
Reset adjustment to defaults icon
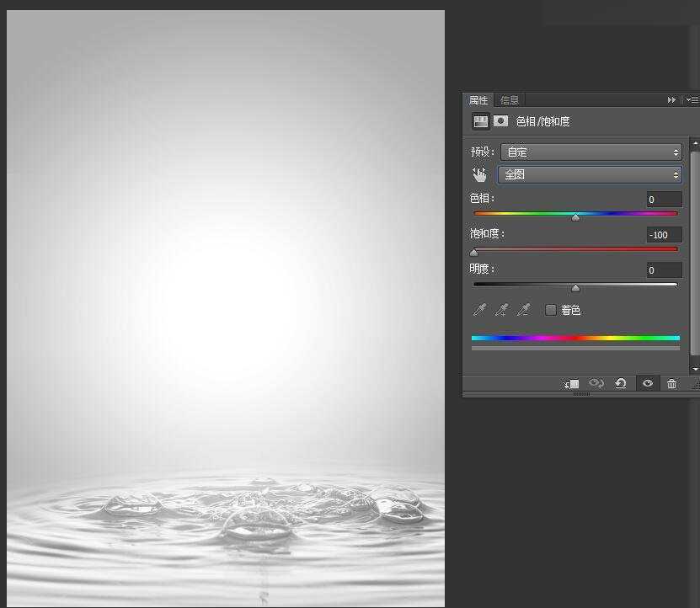(x=621, y=384)
